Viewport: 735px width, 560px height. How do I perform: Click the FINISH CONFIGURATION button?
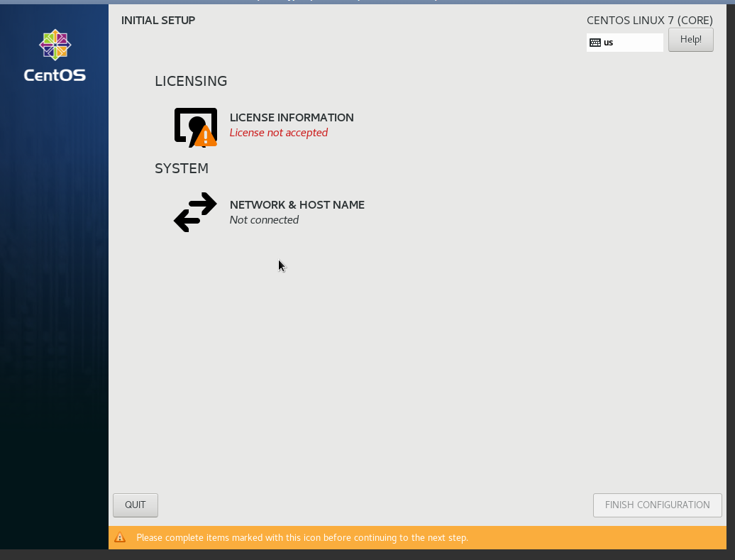(x=657, y=505)
